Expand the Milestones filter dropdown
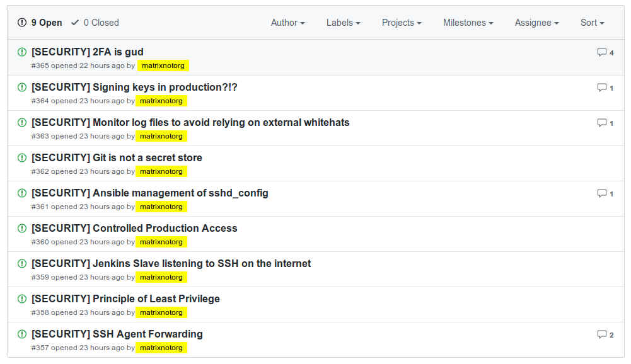631x364 pixels. coord(468,23)
